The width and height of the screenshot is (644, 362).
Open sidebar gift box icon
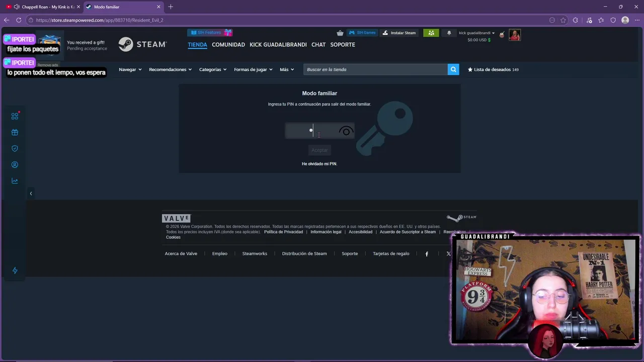tap(15, 132)
